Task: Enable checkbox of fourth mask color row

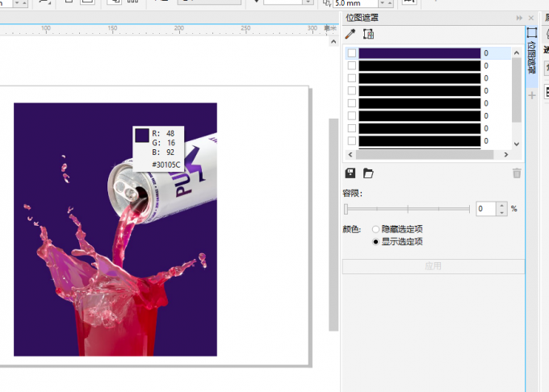Action: pos(352,90)
